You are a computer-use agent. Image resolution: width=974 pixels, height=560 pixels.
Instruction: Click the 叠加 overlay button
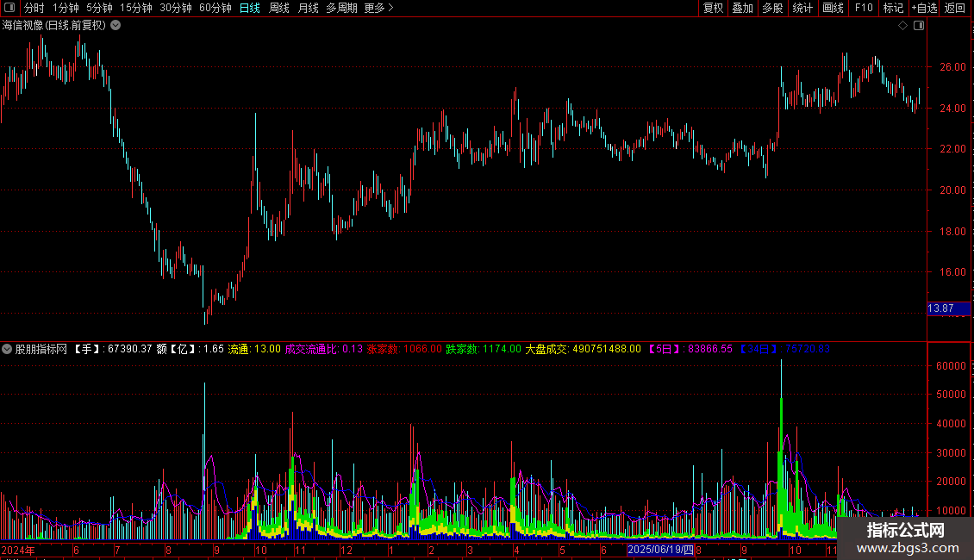(742, 8)
